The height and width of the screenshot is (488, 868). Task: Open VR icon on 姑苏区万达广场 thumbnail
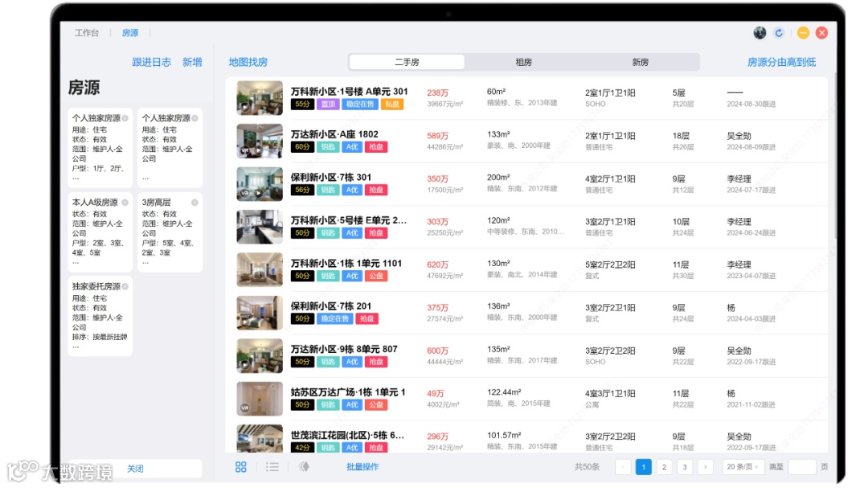click(x=244, y=408)
